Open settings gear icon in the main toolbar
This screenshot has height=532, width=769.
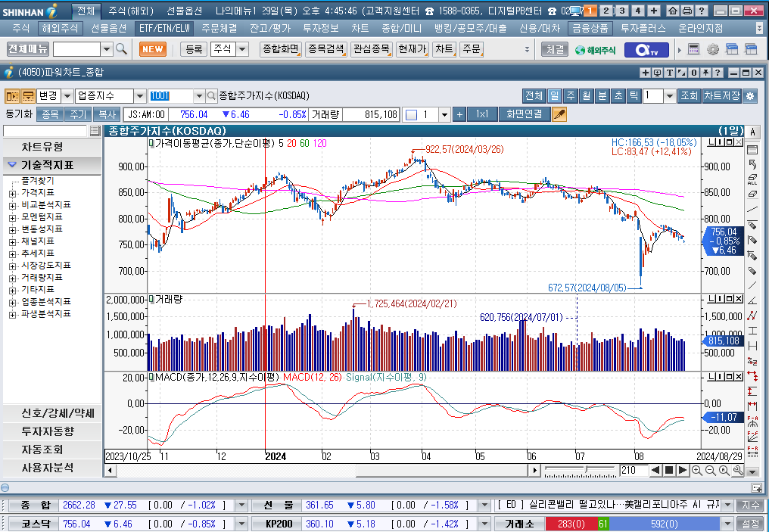(712, 49)
